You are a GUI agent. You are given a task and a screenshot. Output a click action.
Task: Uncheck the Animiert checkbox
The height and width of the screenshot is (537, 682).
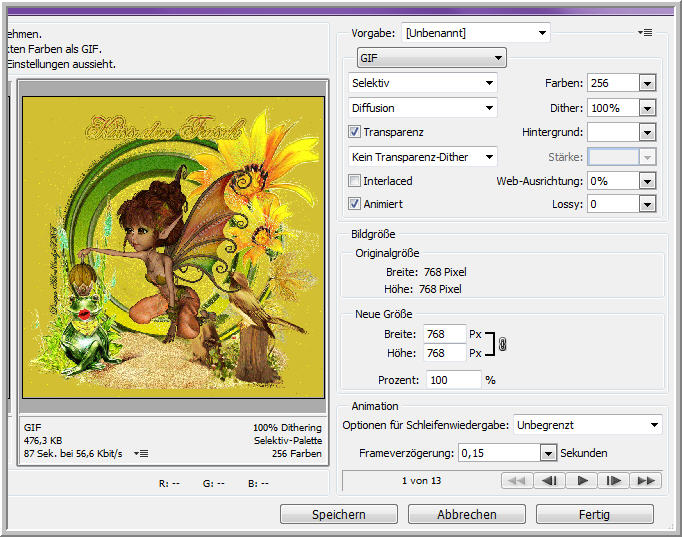coord(354,203)
